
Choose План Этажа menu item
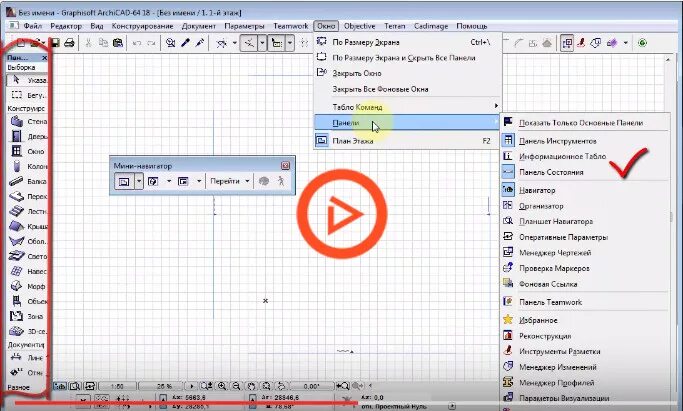click(x=407, y=141)
